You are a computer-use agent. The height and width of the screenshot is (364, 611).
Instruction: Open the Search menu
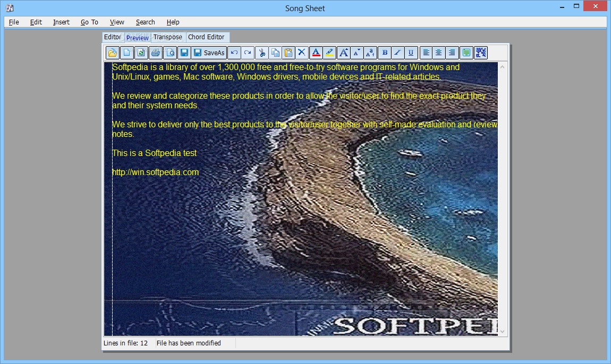(x=146, y=22)
